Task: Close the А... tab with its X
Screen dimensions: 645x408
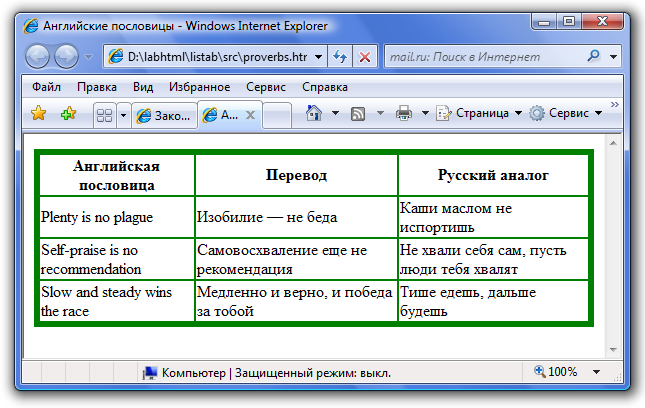Action: [250, 116]
